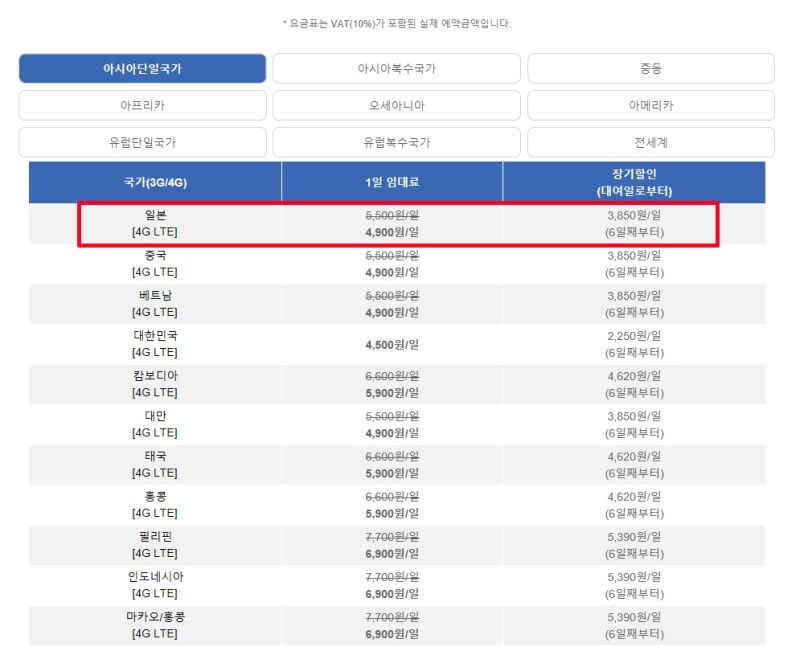This screenshot has width=800, height=647.
Task: Select the 대만 country cell
Action: pyautogui.click(x=155, y=425)
